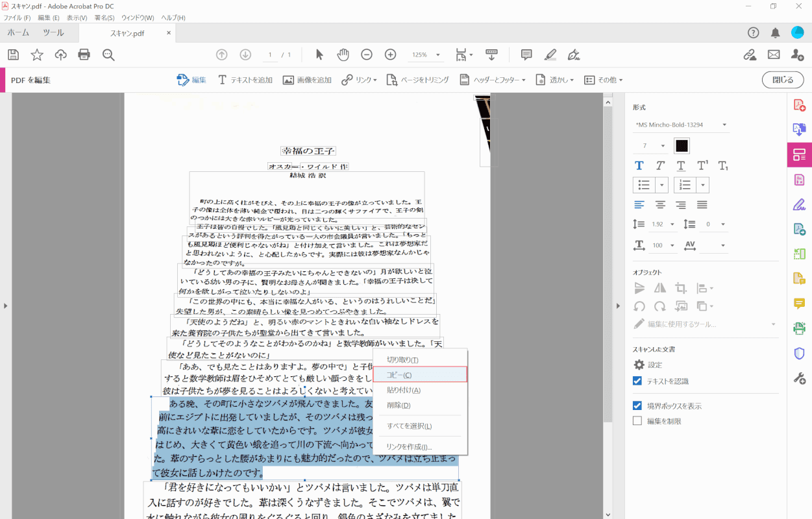This screenshot has height=519, width=812.
Task: Choose リンクを作成(I)... from context menu
Action: (420, 446)
